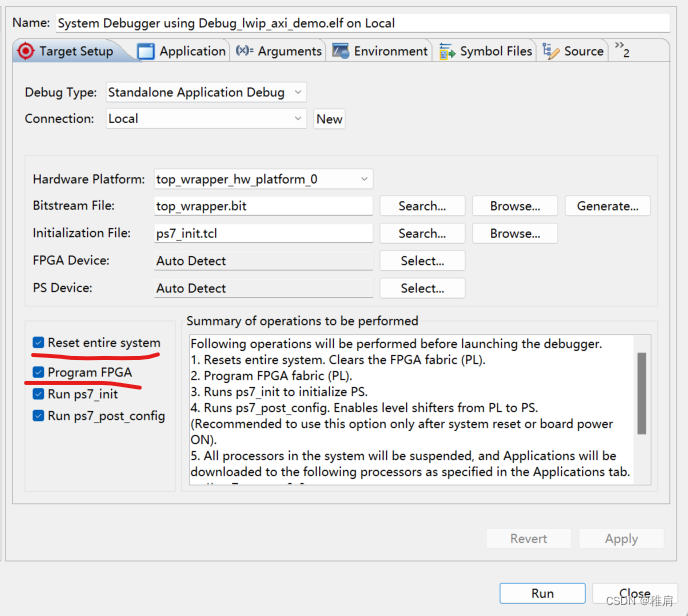This screenshot has height=616, width=688.
Task: Click the 'Summary of operations to be performed' heading
Action: coord(302,321)
